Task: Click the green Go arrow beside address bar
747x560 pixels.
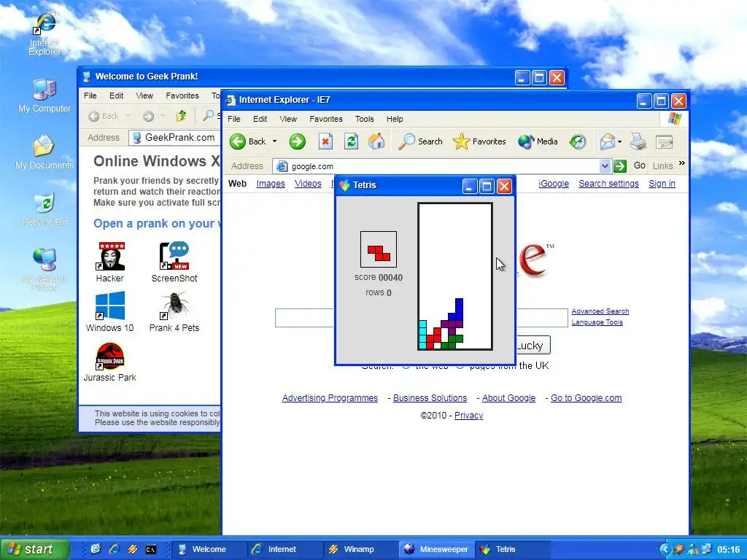Action: click(x=620, y=166)
